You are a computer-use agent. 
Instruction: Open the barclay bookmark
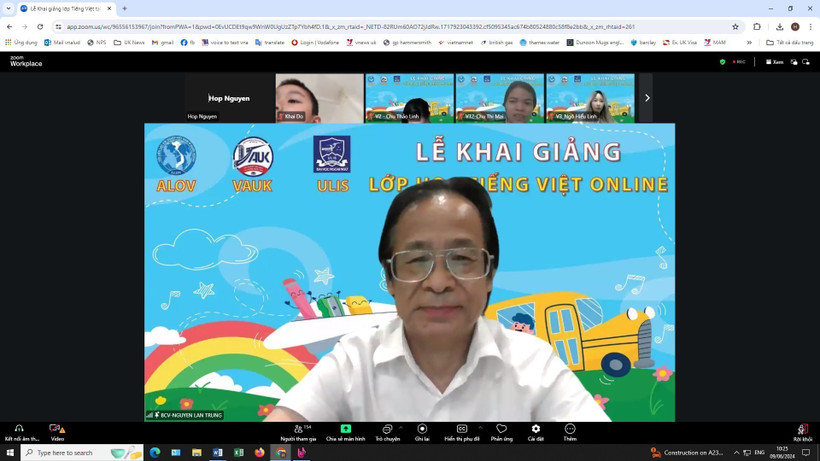[x=643, y=42]
